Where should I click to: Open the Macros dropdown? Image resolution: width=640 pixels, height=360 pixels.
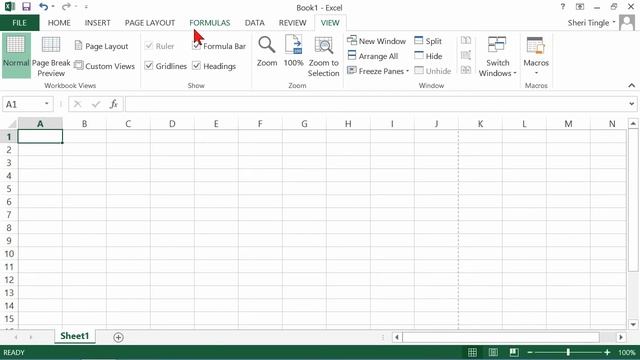pyautogui.click(x=536, y=56)
